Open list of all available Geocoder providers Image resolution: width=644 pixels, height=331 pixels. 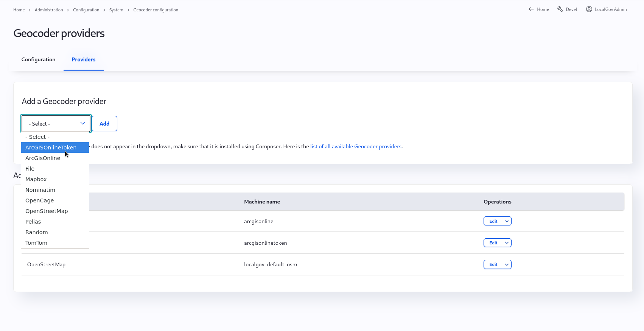click(x=356, y=146)
